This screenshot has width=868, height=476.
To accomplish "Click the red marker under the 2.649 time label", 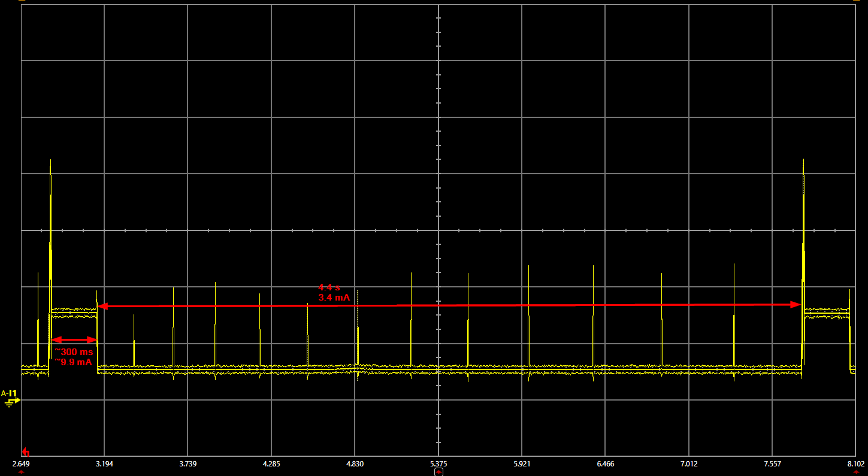I will pos(22,472).
